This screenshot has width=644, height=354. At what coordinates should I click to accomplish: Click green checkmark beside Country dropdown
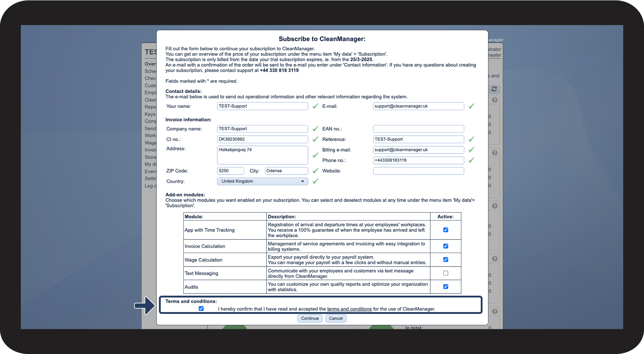[315, 181]
